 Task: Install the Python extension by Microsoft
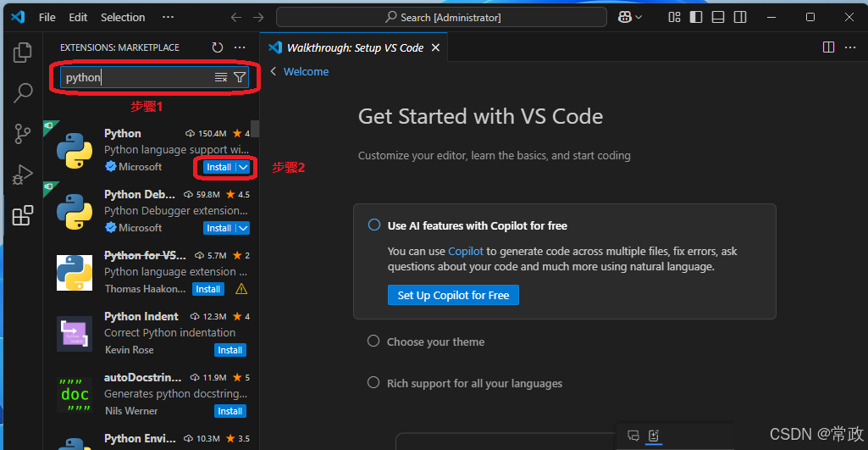219,167
